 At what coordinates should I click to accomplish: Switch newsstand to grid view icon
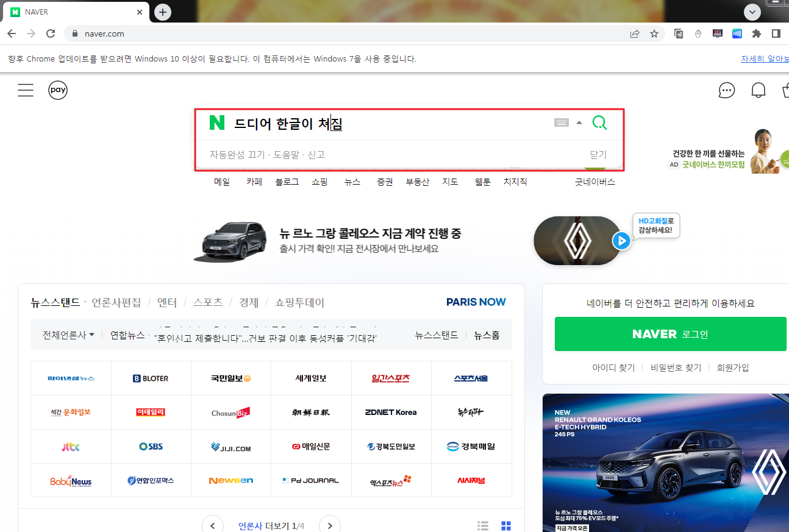coord(505,525)
